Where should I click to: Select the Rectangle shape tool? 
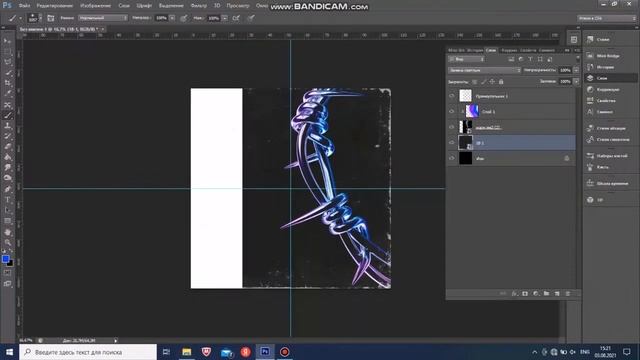(x=8, y=221)
